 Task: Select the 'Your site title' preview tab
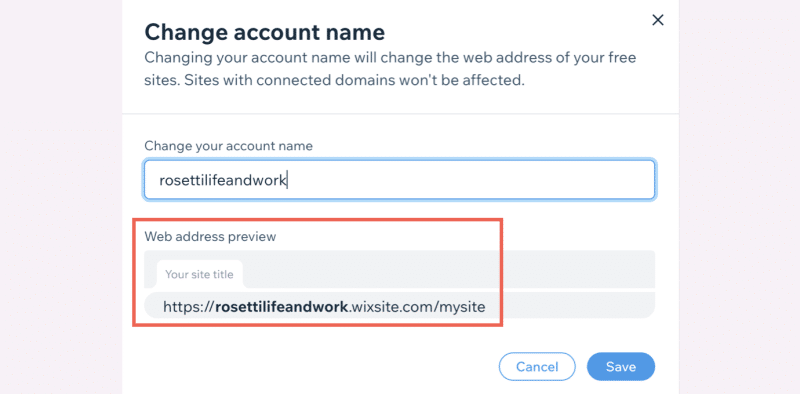pyautogui.click(x=199, y=274)
